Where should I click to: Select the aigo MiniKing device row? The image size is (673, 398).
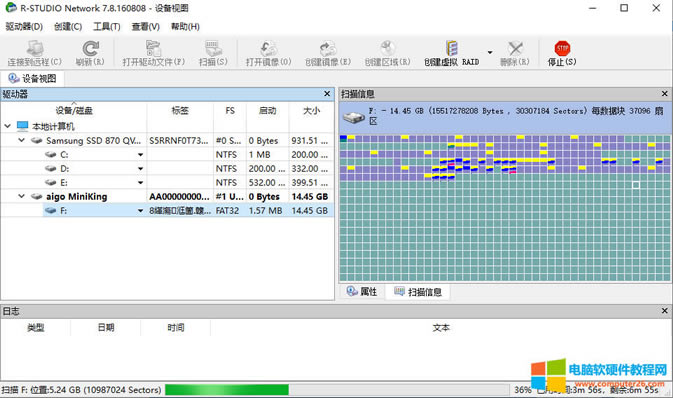pos(167,197)
